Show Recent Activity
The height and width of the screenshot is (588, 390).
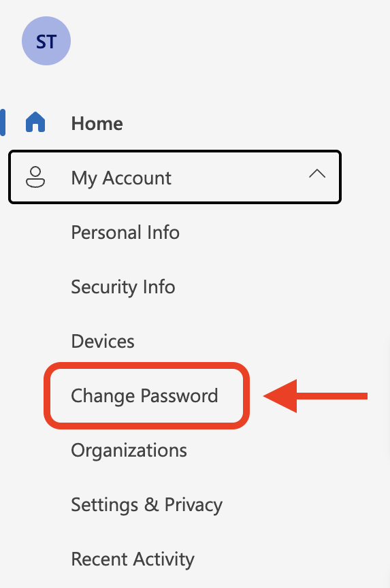pyautogui.click(x=133, y=559)
